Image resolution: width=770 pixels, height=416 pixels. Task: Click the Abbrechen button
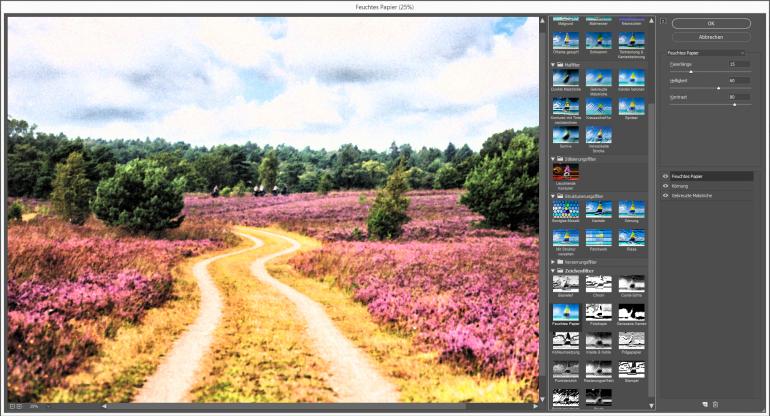coord(711,37)
